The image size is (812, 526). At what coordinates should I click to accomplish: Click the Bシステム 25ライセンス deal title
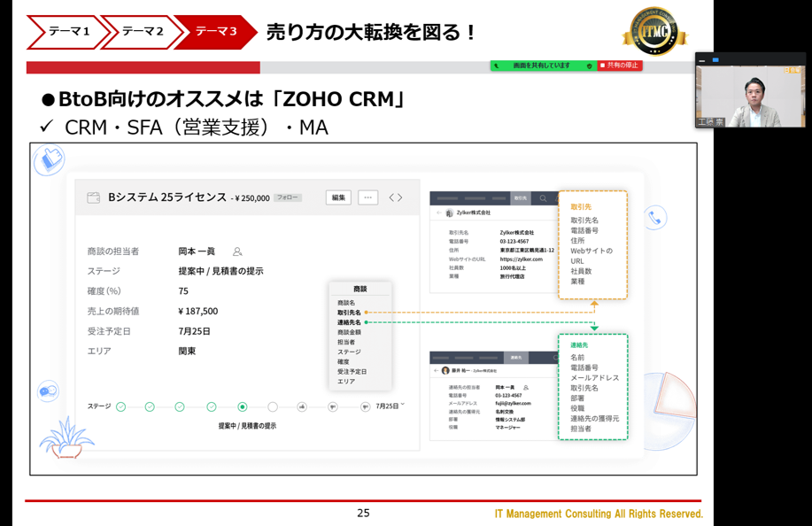point(167,197)
